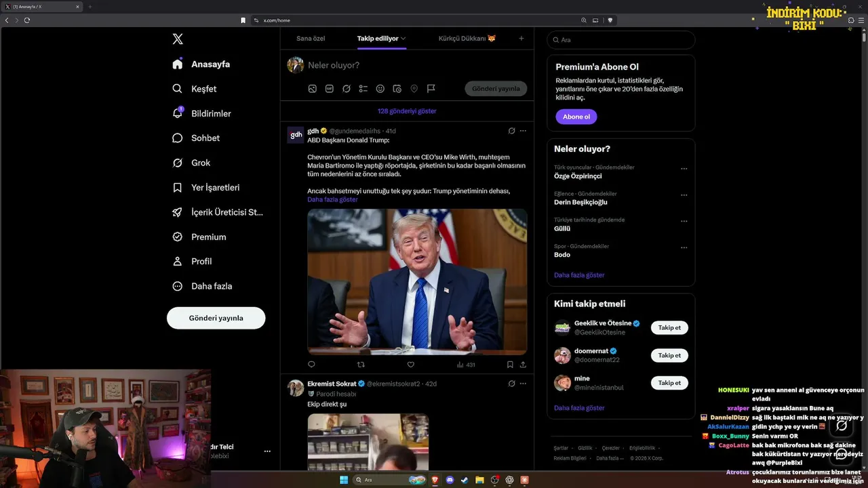Image resolution: width=868 pixels, height=488 pixels.
Task: Open Steam from the taskbar
Action: coord(465,480)
